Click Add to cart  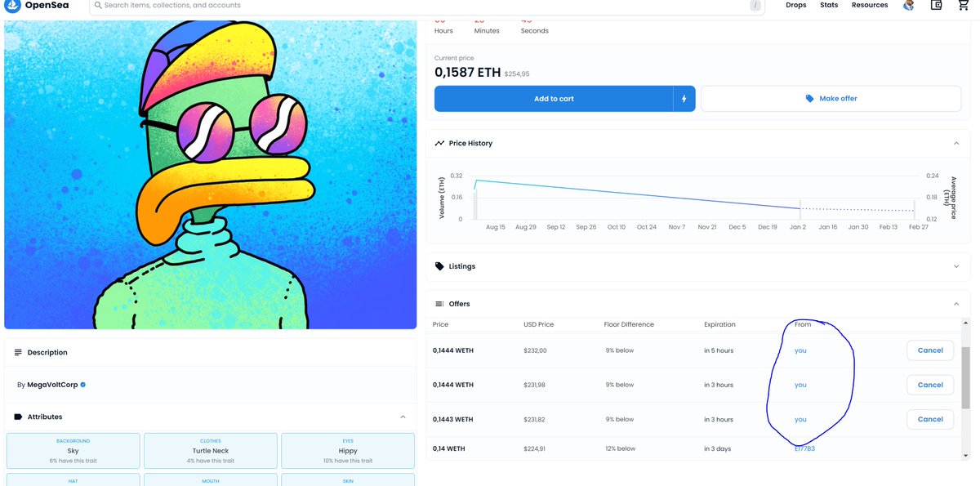coord(554,99)
